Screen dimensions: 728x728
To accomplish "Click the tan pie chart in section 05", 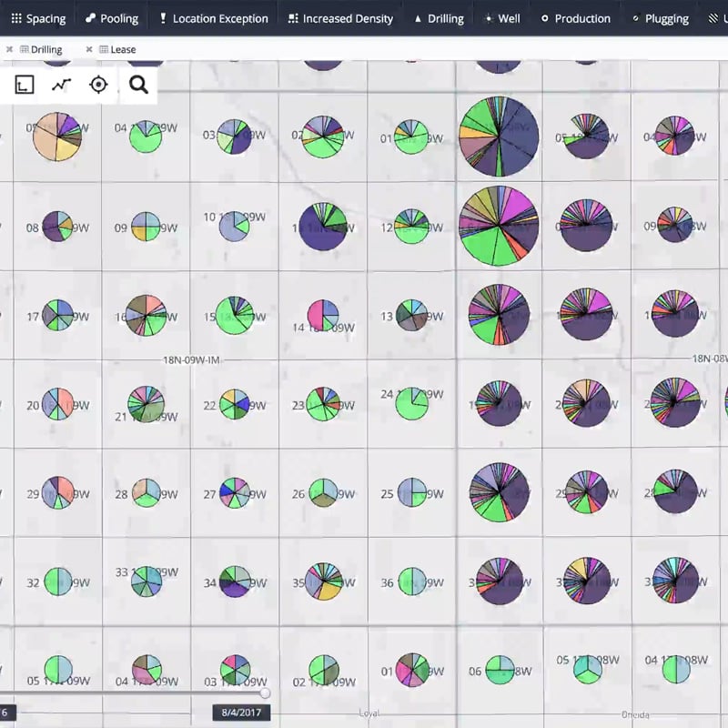I will (57, 136).
